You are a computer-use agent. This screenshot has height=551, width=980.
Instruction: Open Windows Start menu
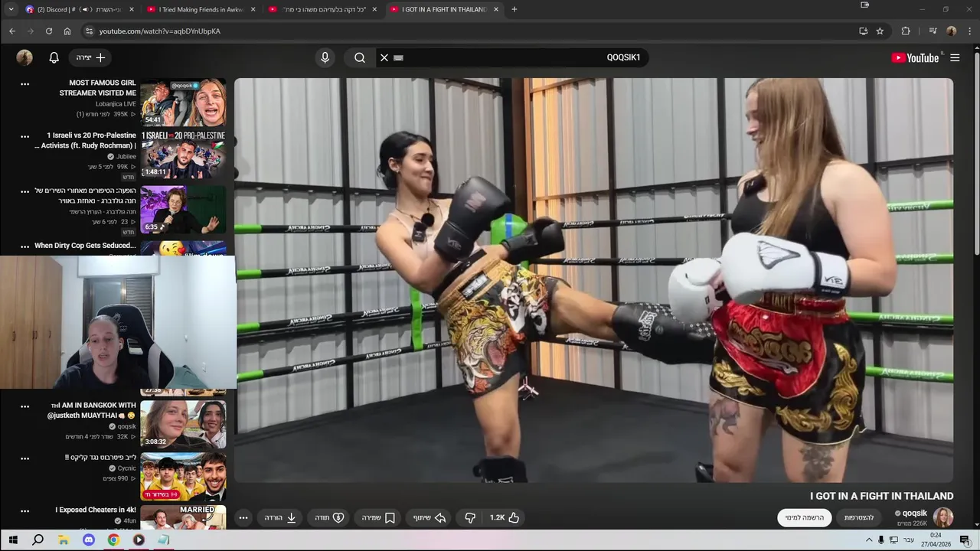(x=13, y=540)
